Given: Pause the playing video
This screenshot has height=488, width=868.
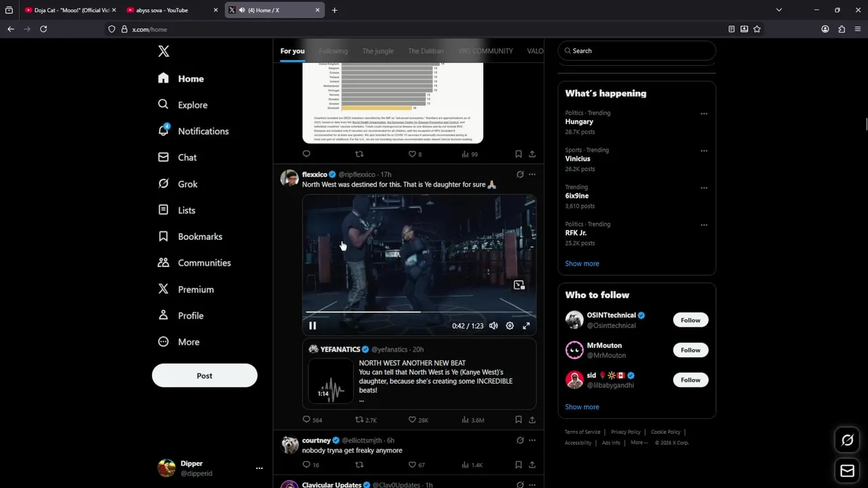Looking at the screenshot, I should pos(313,326).
